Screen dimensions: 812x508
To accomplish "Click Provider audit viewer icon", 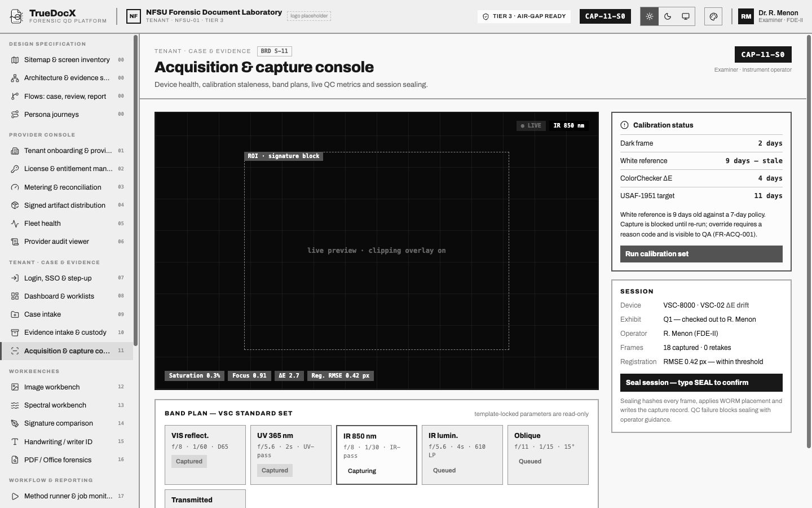I will 15,242.
